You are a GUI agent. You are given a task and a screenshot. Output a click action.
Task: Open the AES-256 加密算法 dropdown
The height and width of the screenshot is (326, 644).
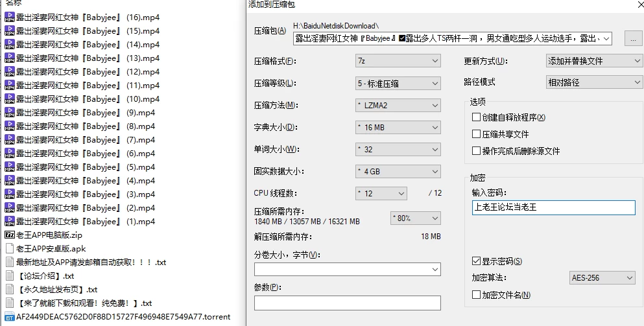(602, 278)
